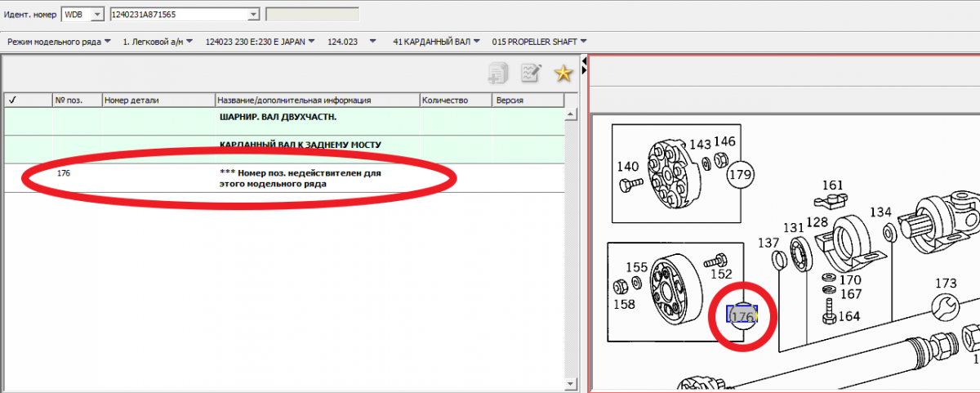This screenshot has height=393, width=980.
Task: Click highlighted callout 176 in the diagram
Action: pyautogui.click(x=742, y=317)
